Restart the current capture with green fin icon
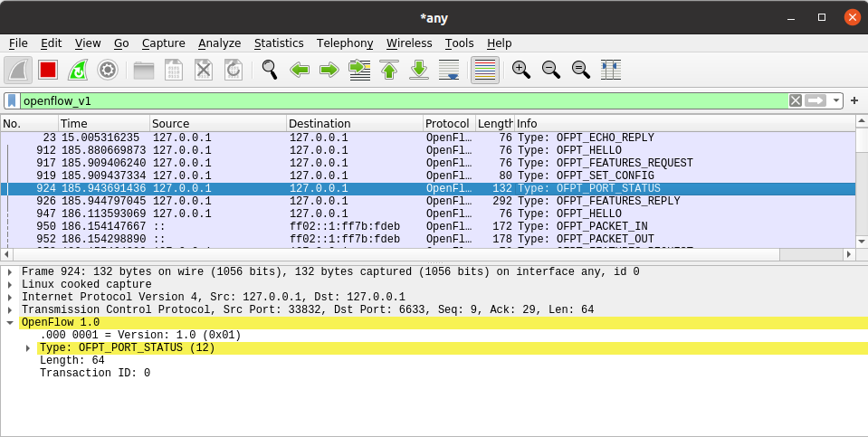The image size is (868, 437). [x=78, y=70]
